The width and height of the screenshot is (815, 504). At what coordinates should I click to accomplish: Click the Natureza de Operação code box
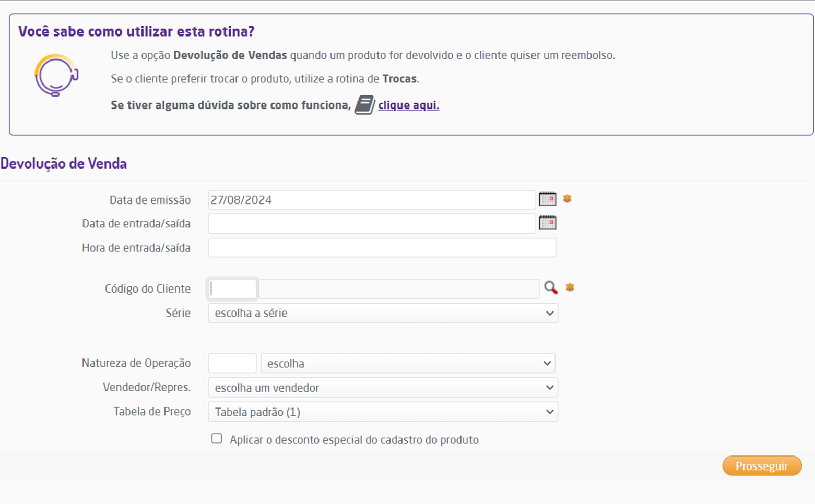tap(232, 363)
